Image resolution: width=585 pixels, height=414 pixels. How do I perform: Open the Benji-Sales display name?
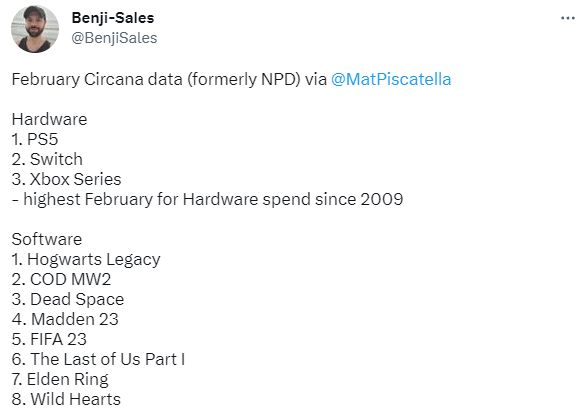click(x=113, y=18)
